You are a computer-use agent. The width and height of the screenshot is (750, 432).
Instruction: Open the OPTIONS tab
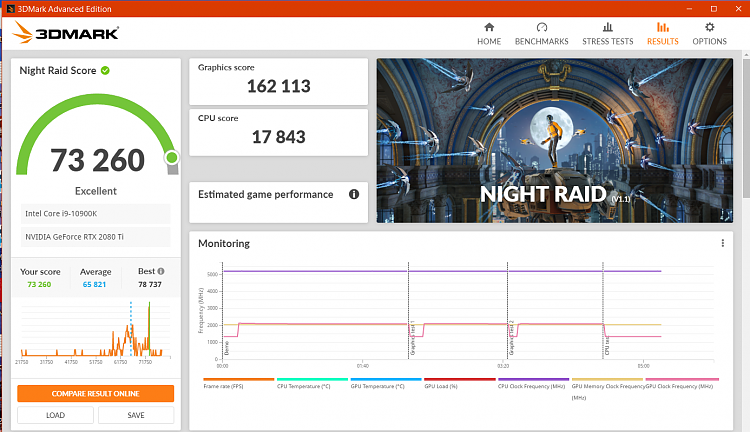click(x=709, y=34)
